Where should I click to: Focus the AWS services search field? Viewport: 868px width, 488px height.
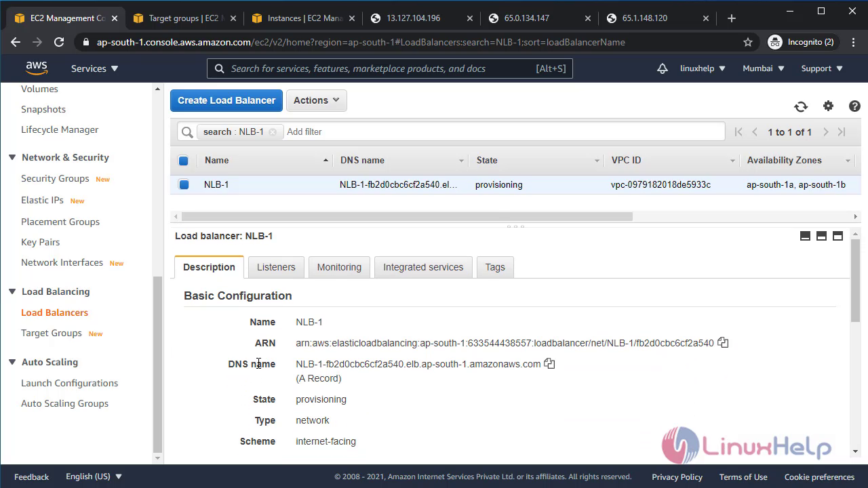(x=390, y=68)
